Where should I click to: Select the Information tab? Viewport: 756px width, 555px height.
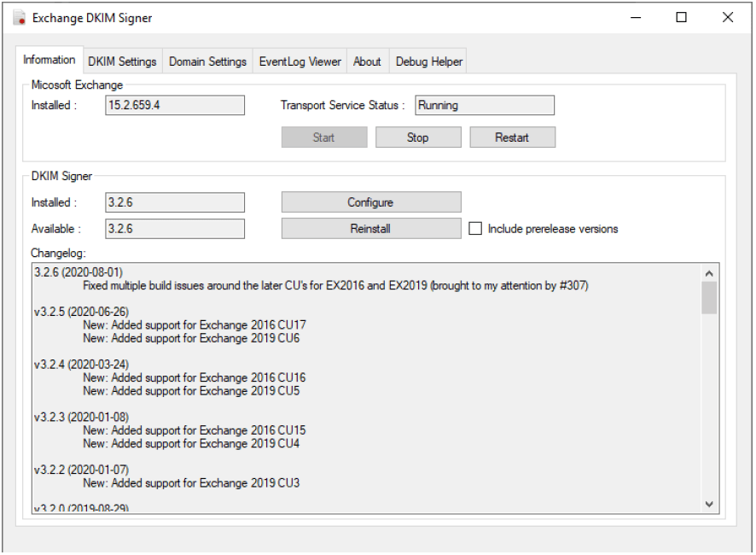[x=49, y=60]
